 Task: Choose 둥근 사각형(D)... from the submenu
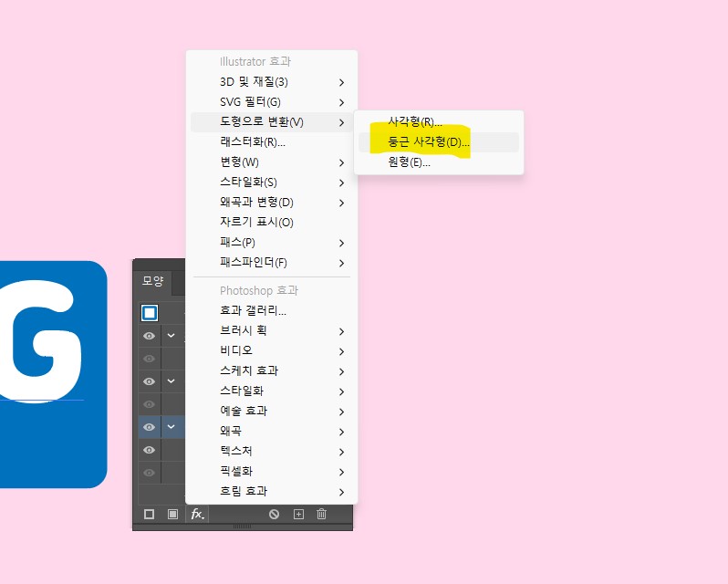pos(439,142)
